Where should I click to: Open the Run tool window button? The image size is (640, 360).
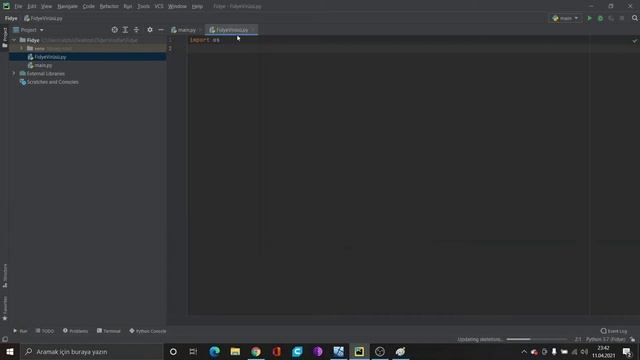coord(20,331)
